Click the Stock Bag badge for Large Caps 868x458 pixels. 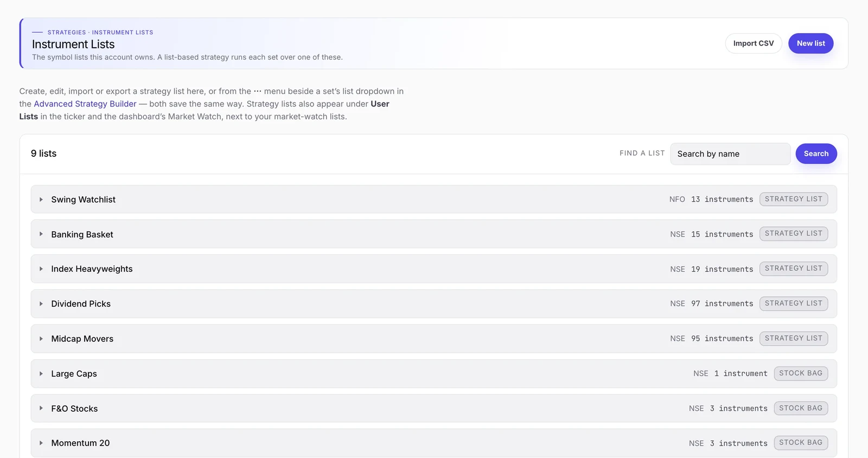click(x=801, y=373)
